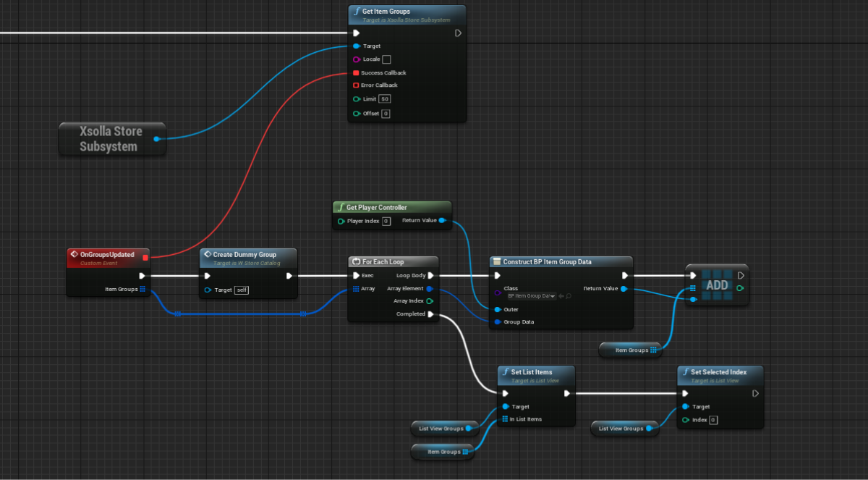Select the ADD array node
Screen dimensions: 868x480
click(x=717, y=285)
